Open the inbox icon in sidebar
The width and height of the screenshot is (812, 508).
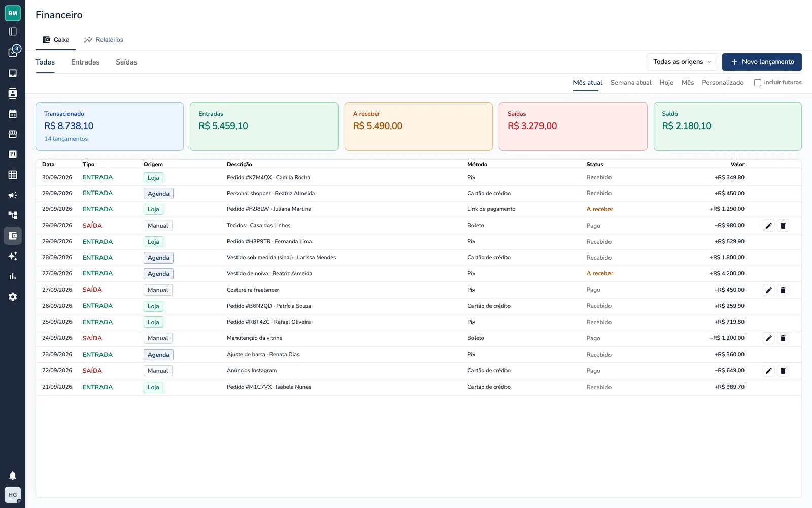(x=13, y=73)
